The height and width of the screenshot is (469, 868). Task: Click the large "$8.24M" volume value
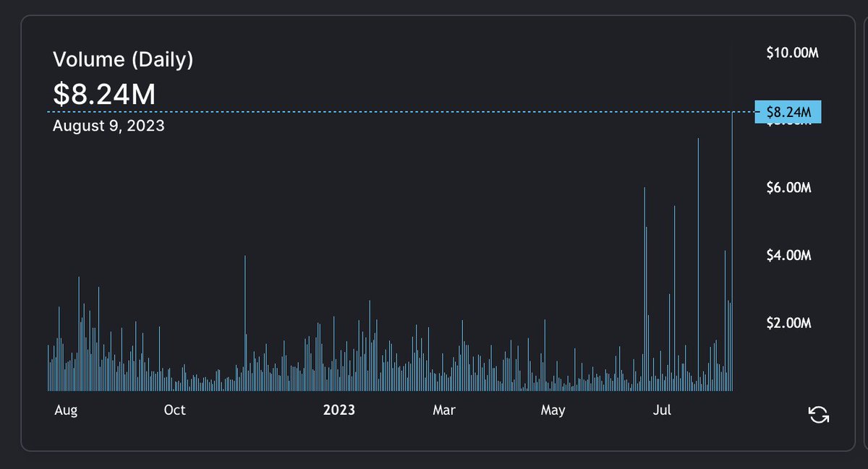click(x=104, y=94)
